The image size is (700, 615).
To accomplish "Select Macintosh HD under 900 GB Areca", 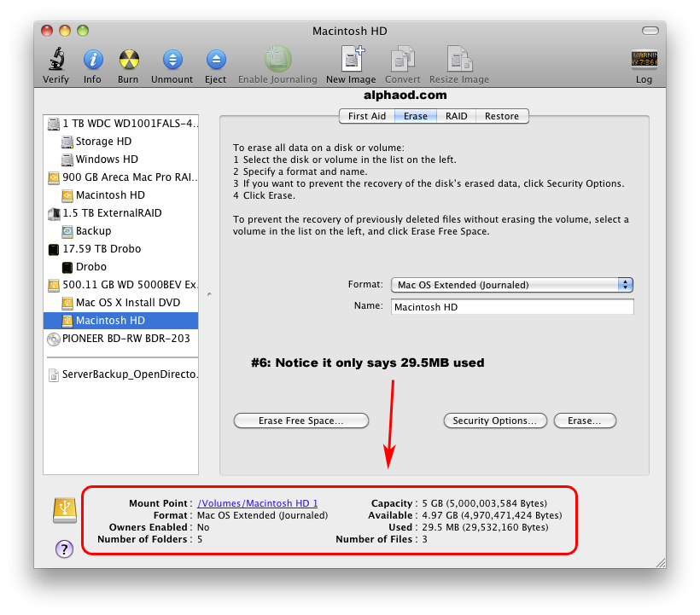I will pos(110,195).
